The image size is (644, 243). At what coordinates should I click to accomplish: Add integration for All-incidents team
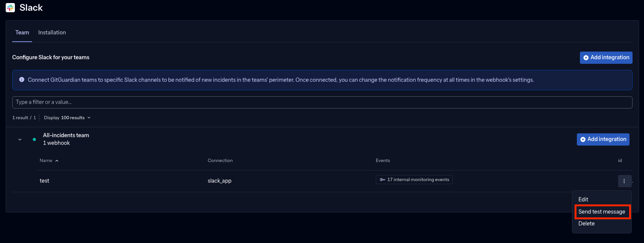[x=603, y=139]
